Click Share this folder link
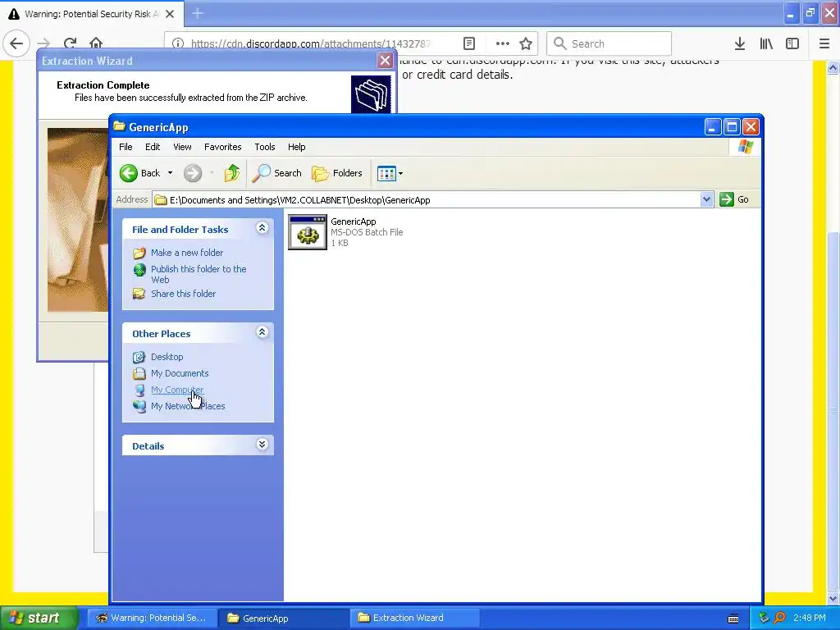The height and width of the screenshot is (630, 840). tap(183, 294)
